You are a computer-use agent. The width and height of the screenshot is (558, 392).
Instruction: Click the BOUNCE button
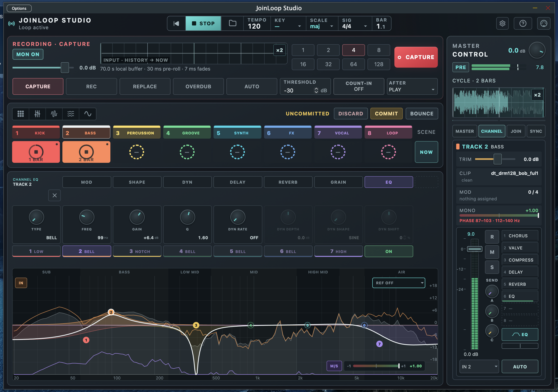(x=422, y=114)
